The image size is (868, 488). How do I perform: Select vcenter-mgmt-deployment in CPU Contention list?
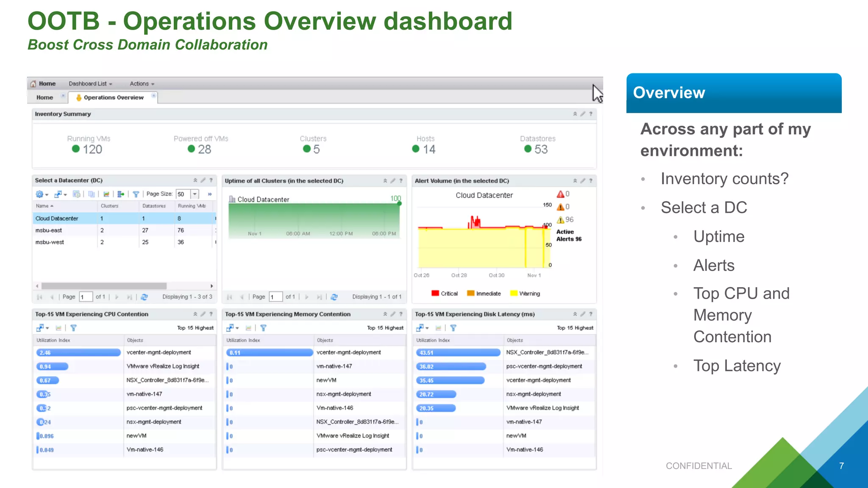tap(159, 352)
